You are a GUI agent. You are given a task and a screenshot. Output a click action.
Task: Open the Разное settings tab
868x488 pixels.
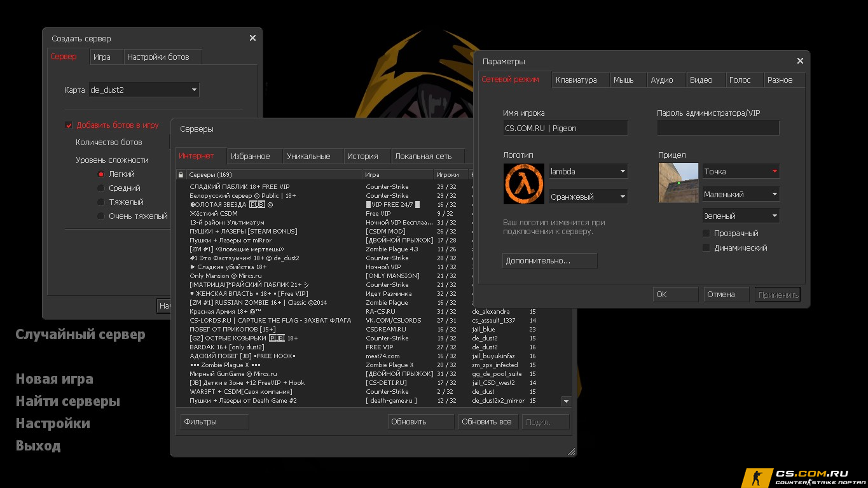click(x=785, y=80)
